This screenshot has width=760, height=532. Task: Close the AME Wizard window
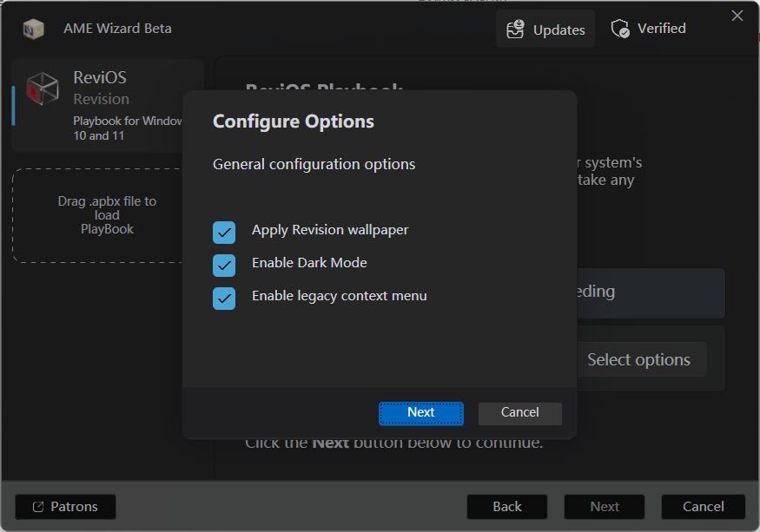737,16
